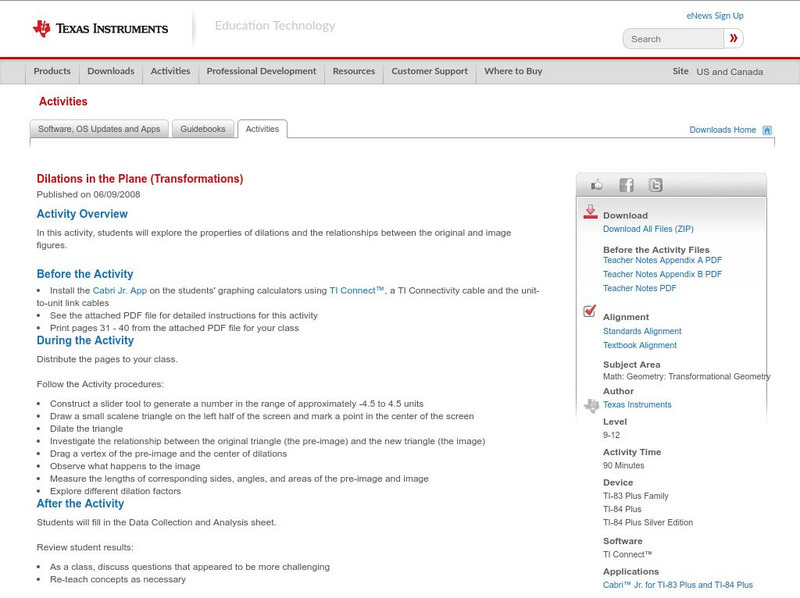Change site region US and Canada
Image resolution: width=800 pixels, height=598 pixels.
click(730, 72)
